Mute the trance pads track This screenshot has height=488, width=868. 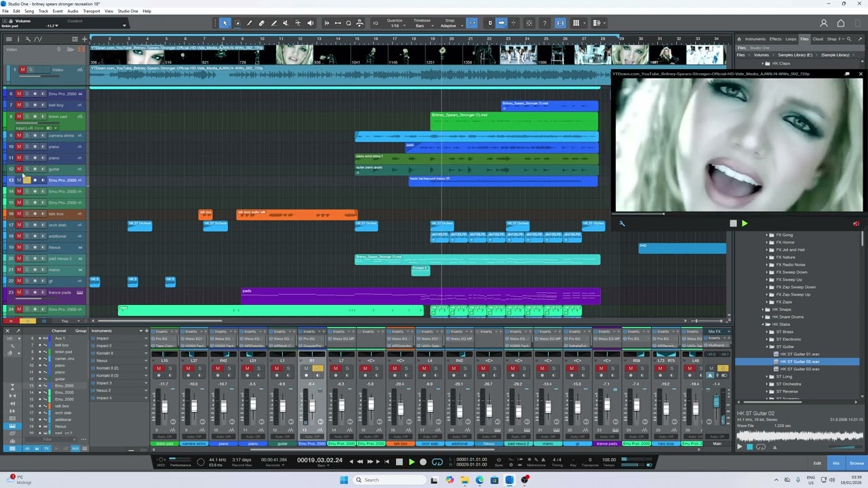tap(19, 292)
